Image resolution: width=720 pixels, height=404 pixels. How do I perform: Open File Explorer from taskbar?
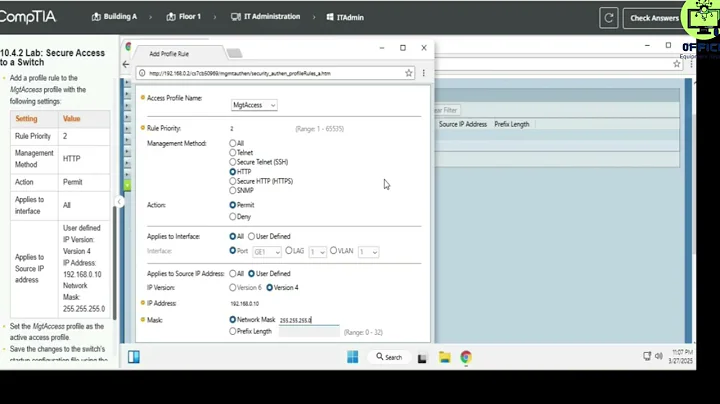[x=444, y=357]
